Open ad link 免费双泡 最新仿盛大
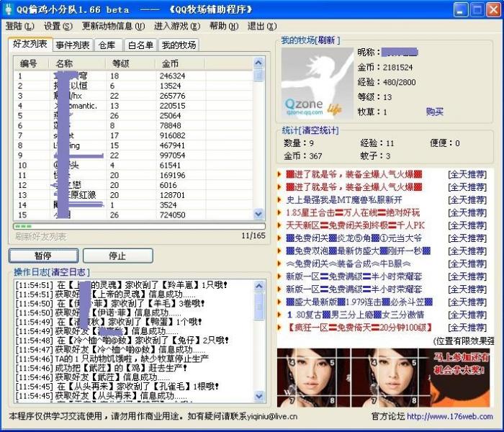The height and width of the screenshot is (432, 504). (x=358, y=251)
